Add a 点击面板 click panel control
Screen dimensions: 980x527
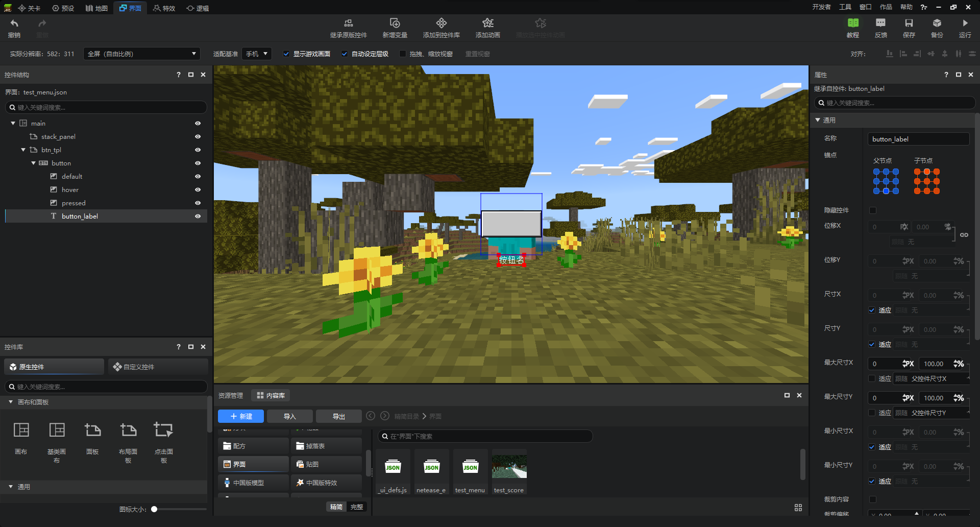point(164,430)
